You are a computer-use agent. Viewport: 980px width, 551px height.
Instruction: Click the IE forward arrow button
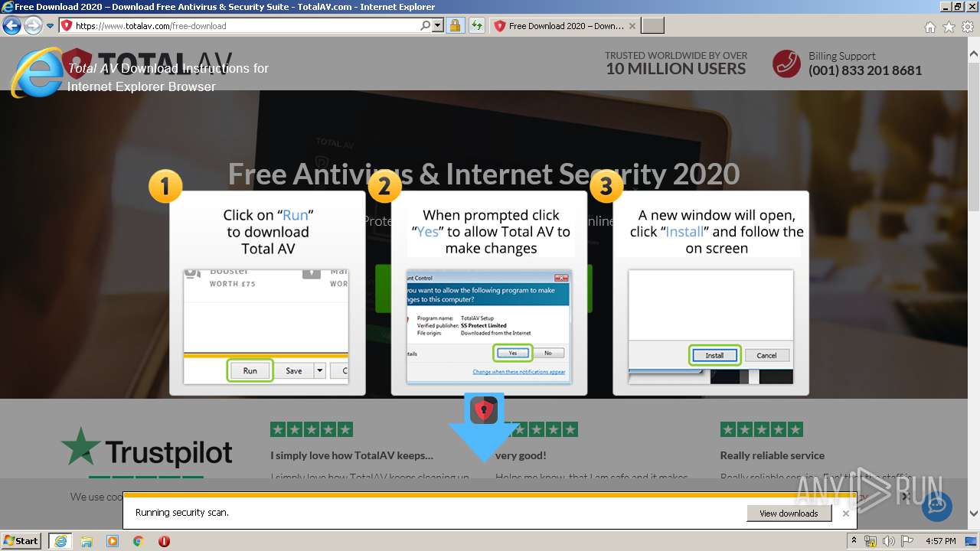33,26
